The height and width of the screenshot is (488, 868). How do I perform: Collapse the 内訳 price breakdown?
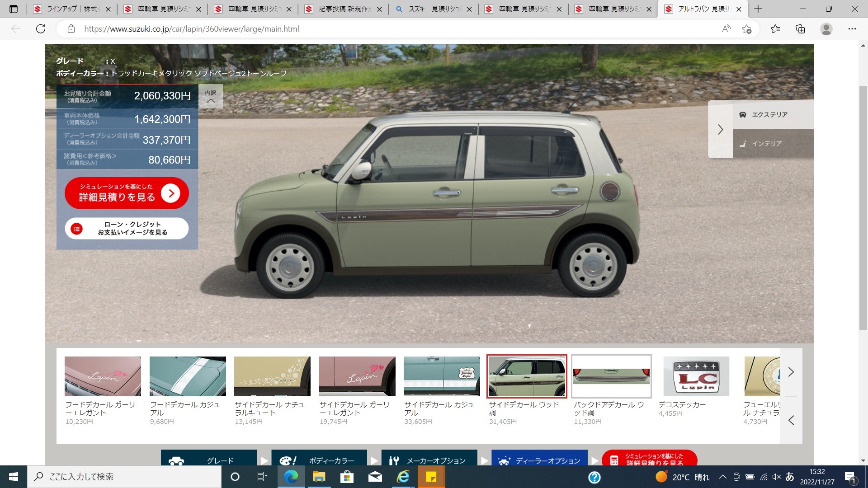tap(211, 96)
